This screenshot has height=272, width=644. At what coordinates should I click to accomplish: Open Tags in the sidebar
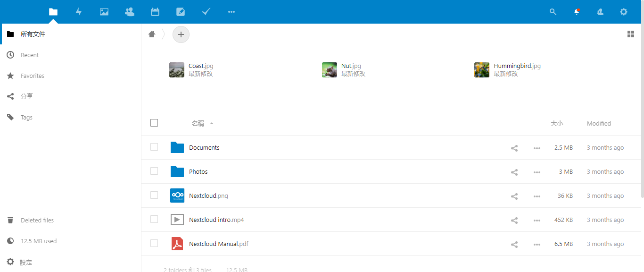(x=71, y=117)
